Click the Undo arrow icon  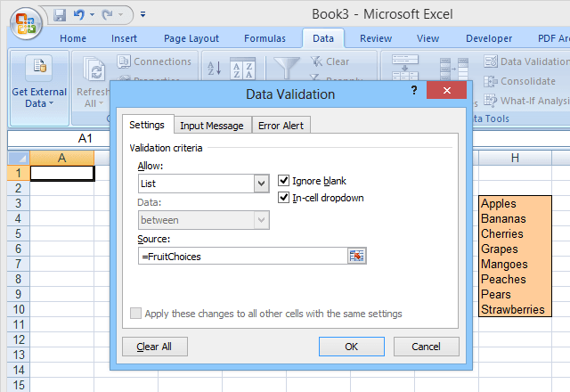(80, 15)
